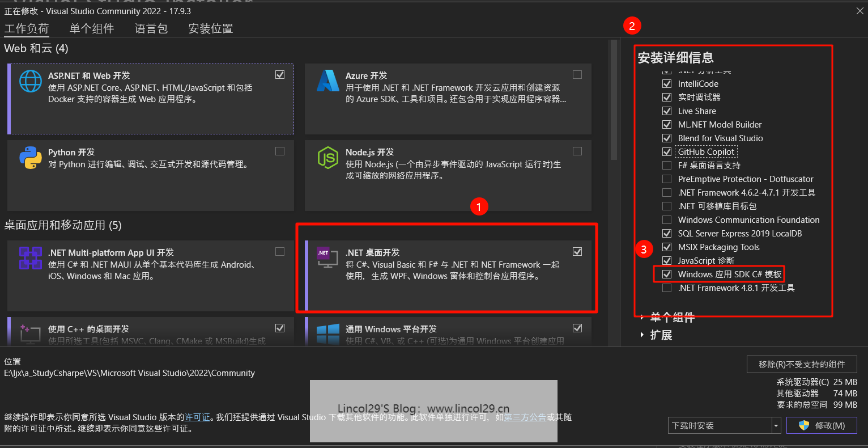Uncheck MSIX Packaging Tools checkbox
Screen dimensions: 868x448
pos(667,247)
